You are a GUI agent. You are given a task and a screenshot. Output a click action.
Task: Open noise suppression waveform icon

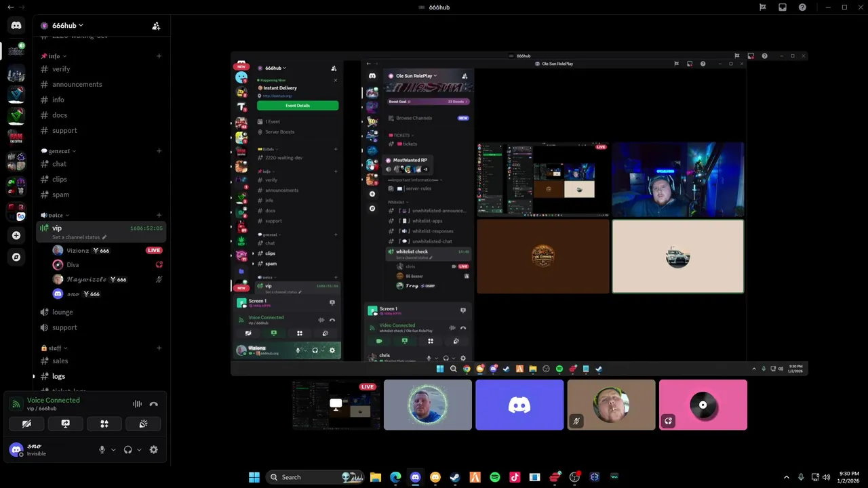click(x=138, y=404)
